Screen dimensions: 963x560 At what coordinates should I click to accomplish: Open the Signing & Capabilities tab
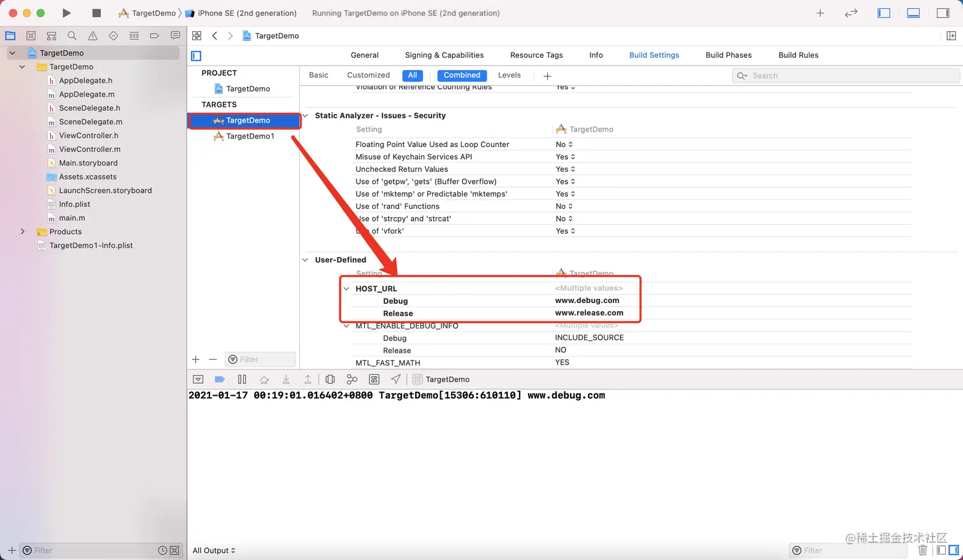[445, 55]
